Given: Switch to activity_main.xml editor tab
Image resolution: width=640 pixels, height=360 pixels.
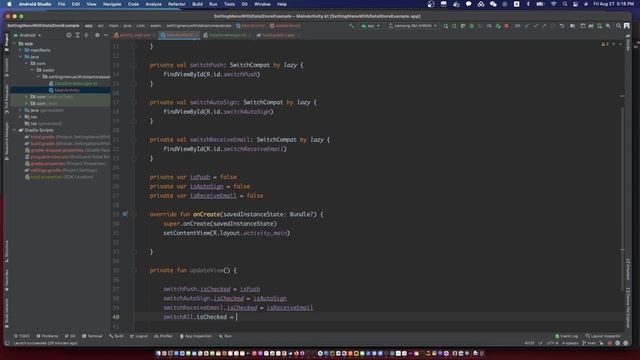Looking at the screenshot, I should pos(135,36).
